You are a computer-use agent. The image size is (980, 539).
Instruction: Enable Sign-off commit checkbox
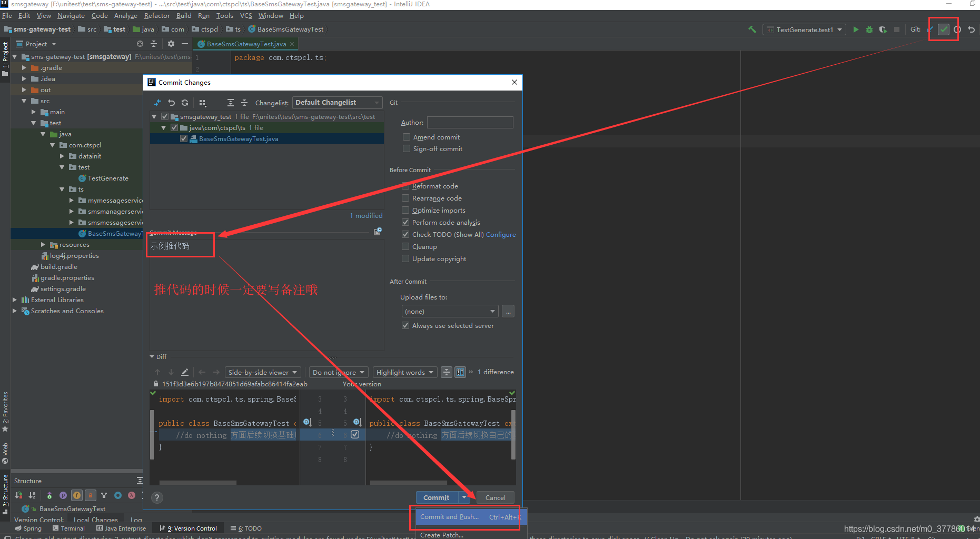(x=407, y=148)
